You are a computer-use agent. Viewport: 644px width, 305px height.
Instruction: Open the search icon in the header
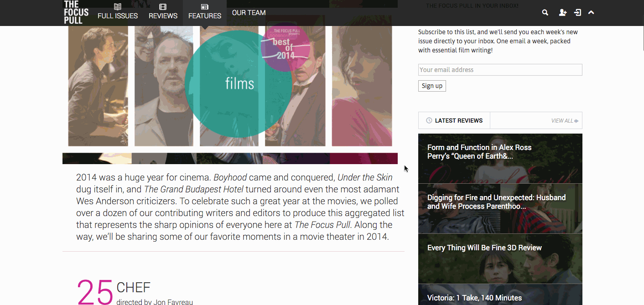pos(545,13)
